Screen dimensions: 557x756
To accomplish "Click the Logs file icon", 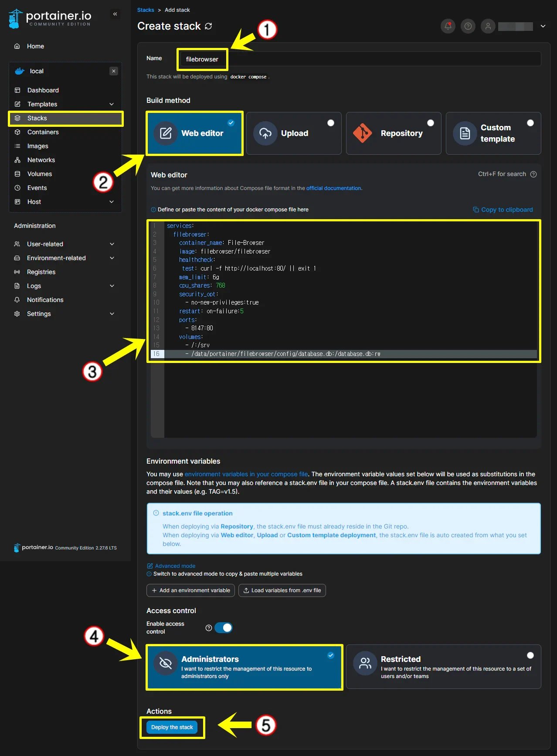I will [17, 286].
